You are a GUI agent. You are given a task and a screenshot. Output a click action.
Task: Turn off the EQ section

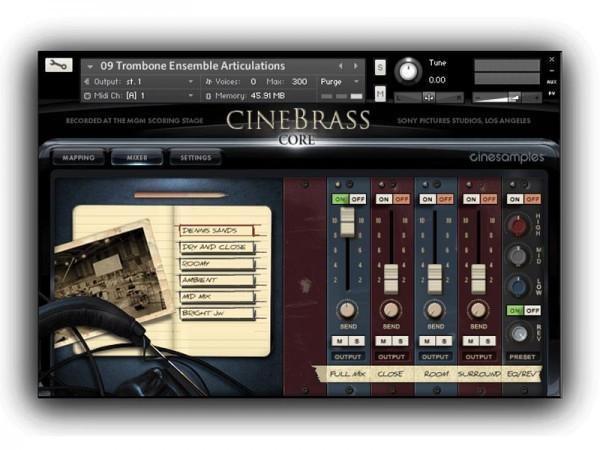[532, 199]
